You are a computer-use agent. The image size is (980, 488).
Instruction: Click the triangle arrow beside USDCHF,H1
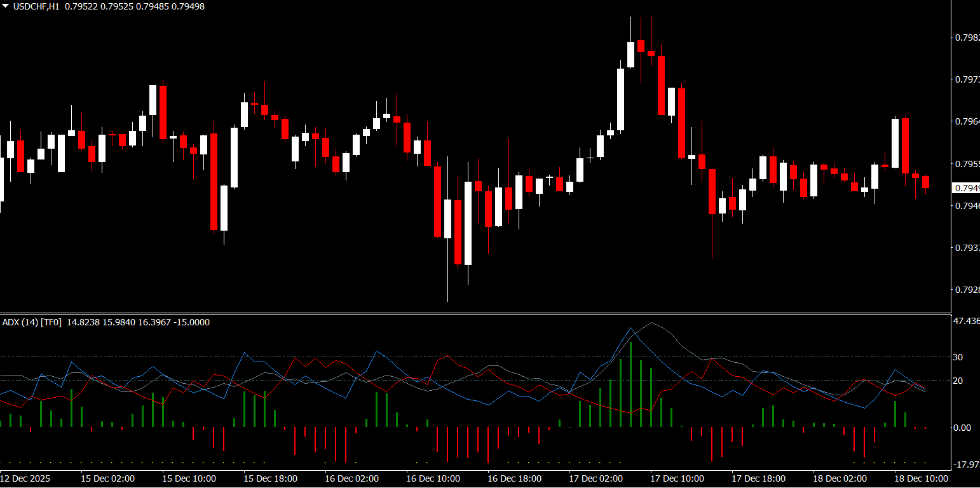5,6
